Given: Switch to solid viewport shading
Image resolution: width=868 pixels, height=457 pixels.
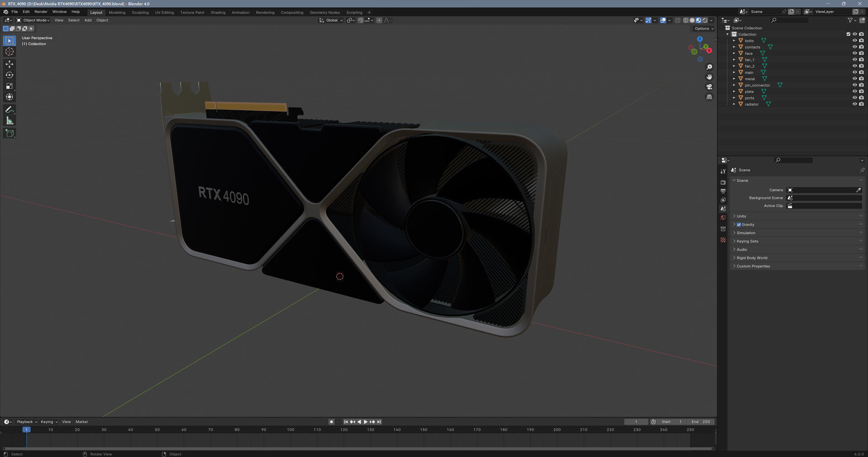Looking at the screenshot, I should 692,20.
